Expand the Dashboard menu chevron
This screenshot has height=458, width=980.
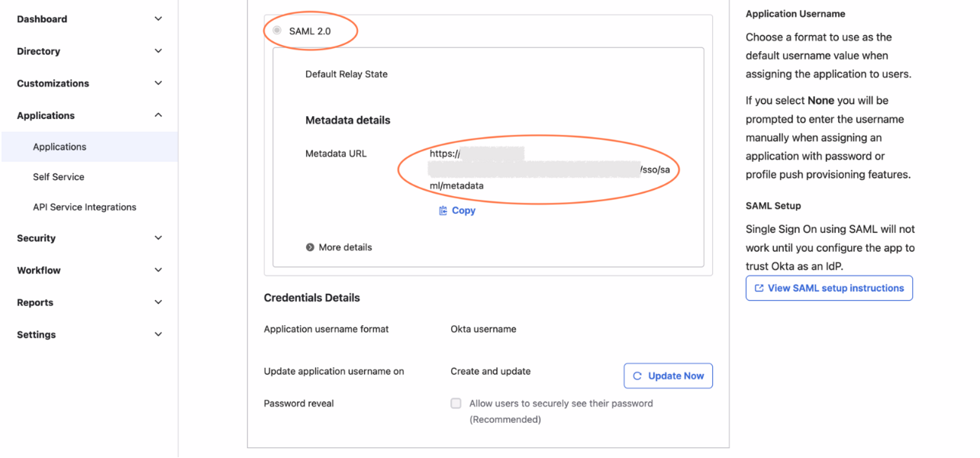pos(158,19)
